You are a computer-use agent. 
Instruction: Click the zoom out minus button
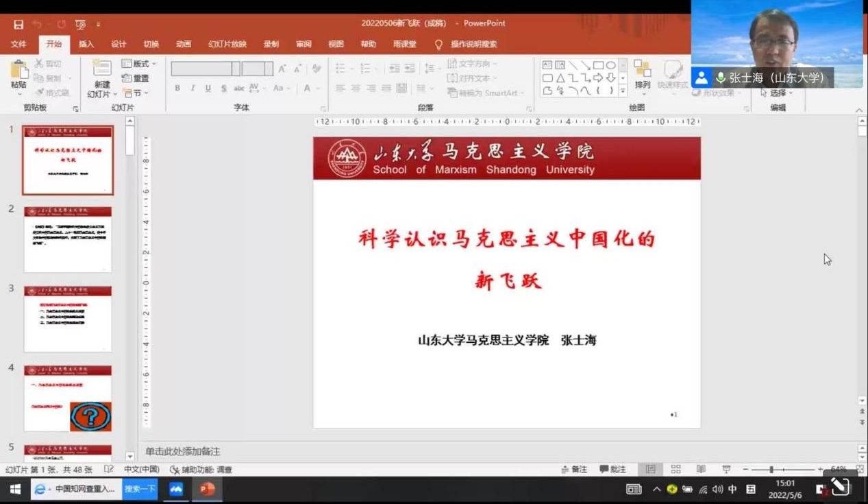pyautogui.click(x=746, y=470)
